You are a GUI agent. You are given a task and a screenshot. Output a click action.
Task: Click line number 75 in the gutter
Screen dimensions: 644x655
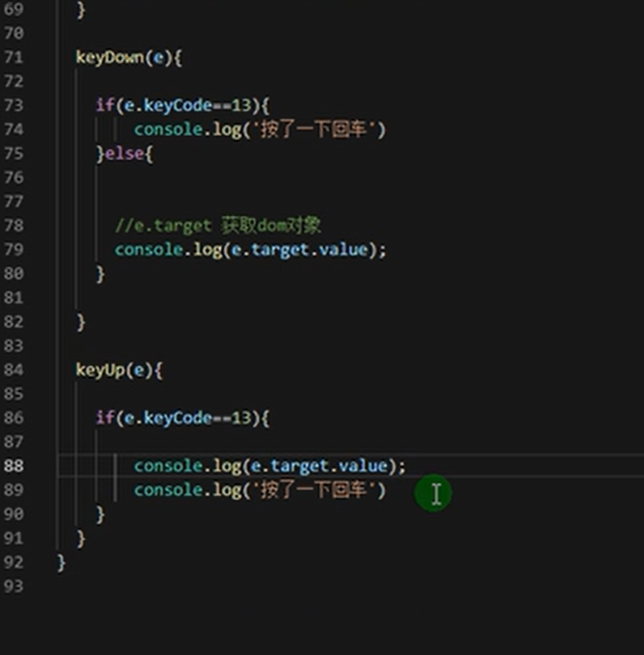13,153
